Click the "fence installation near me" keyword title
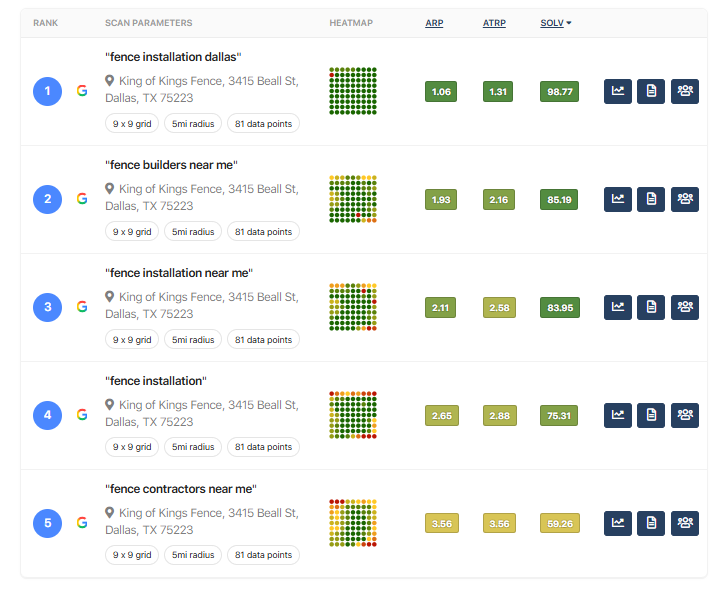Image resolution: width=723 pixels, height=599 pixels. [179, 273]
